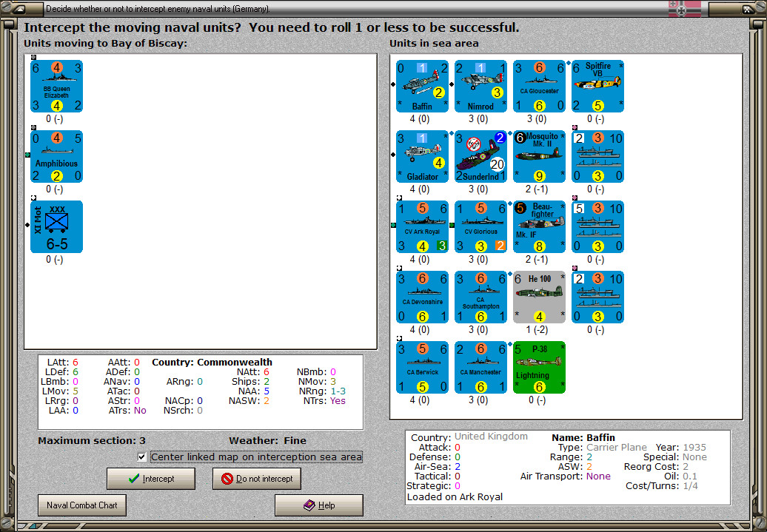This screenshot has height=532, width=767.
Task: Click the Do not intercept button
Action: [257, 479]
